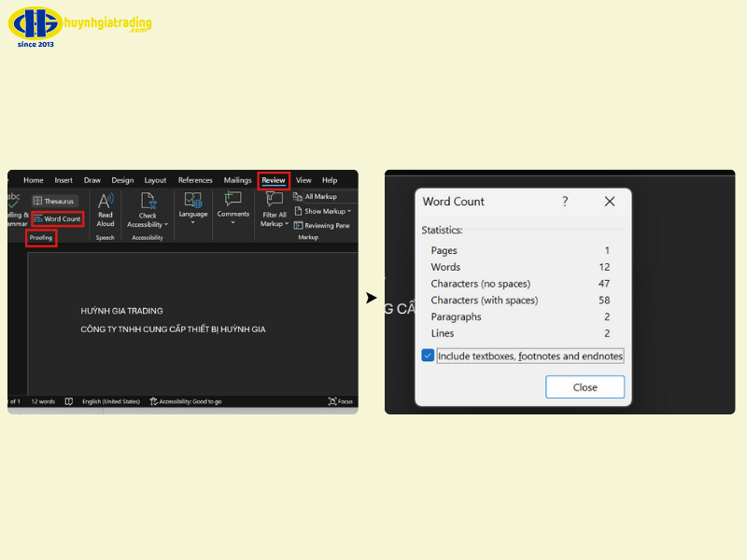Image resolution: width=747 pixels, height=560 pixels.
Task: Click the proofing book icon in status bar
Action: (69, 401)
